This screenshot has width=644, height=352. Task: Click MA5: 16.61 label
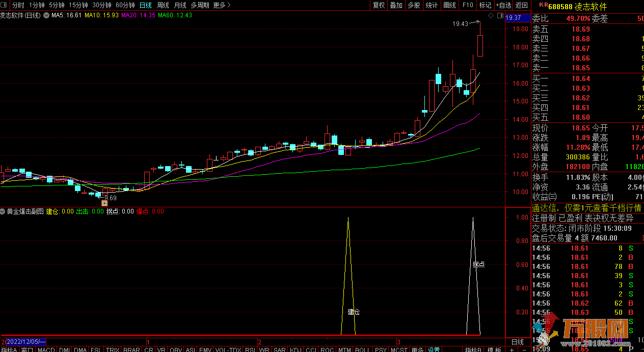tap(67, 15)
